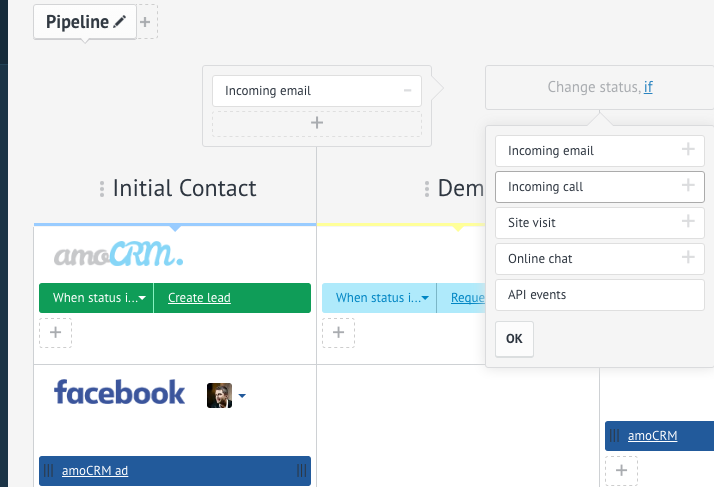
Task: Click the pencil icon next to Pipeline
Action: pos(121,22)
